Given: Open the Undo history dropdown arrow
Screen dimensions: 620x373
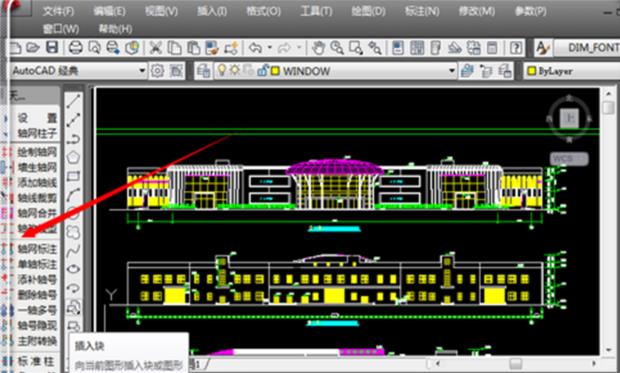Looking at the screenshot, I should pyautogui.click(x=270, y=48).
